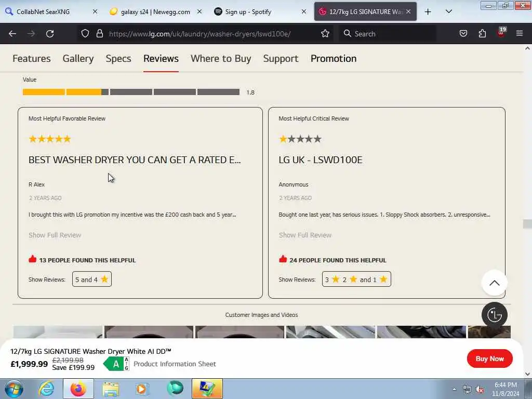The width and height of the screenshot is (532, 399).
Task: Open the LG chat assistant icon
Action: tap(495, 315)
